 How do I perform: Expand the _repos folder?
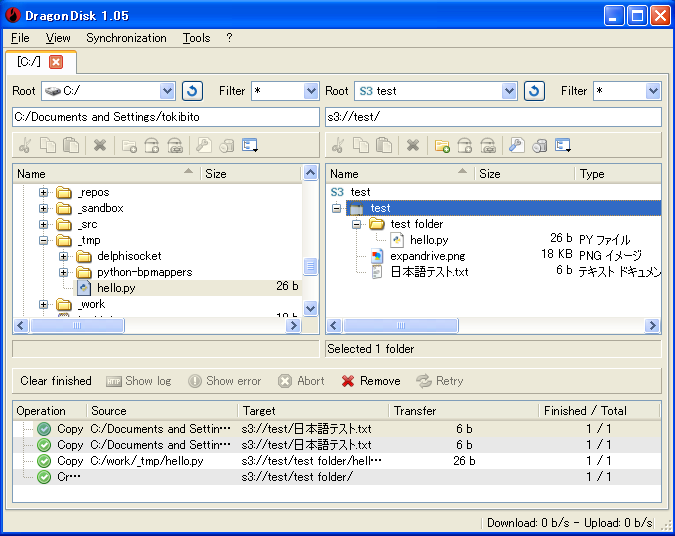tap(43, 192)
